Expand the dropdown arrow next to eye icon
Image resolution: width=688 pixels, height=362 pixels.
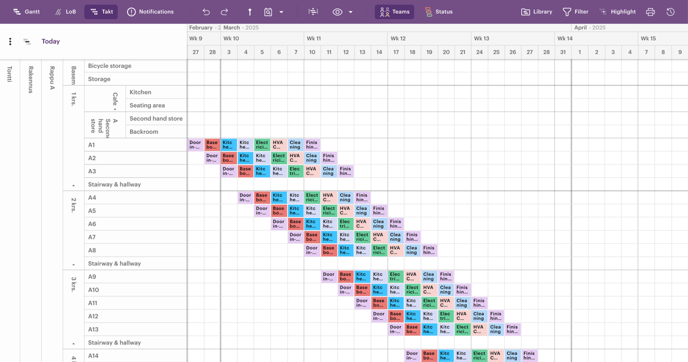pyautogui.click(x=351, y=12)
